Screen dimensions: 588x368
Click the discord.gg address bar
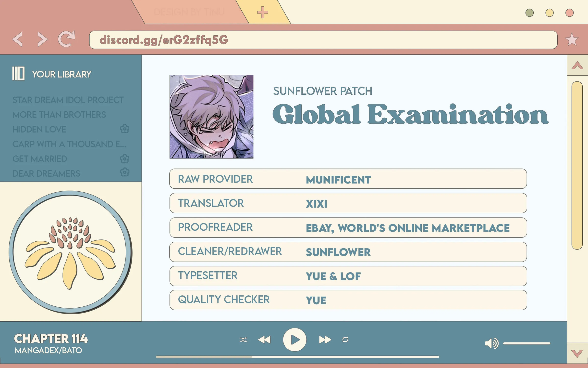point(323,40)
